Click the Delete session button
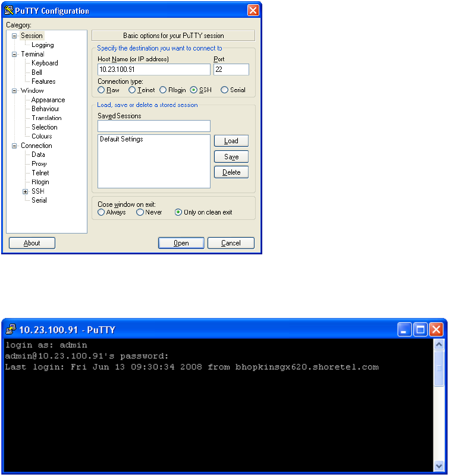449x476 pixels. (x=231, y=172)
